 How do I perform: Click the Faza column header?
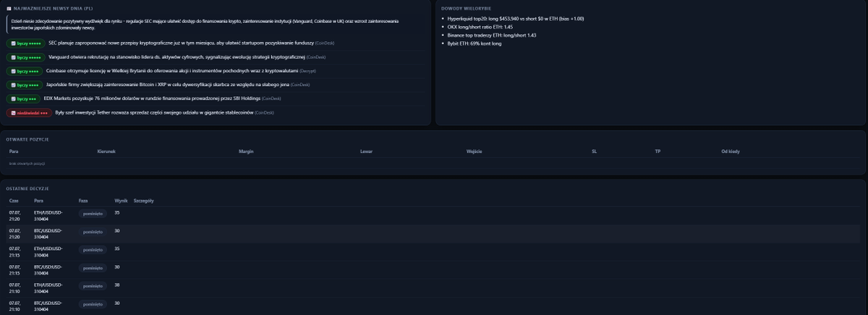[83, 200]
